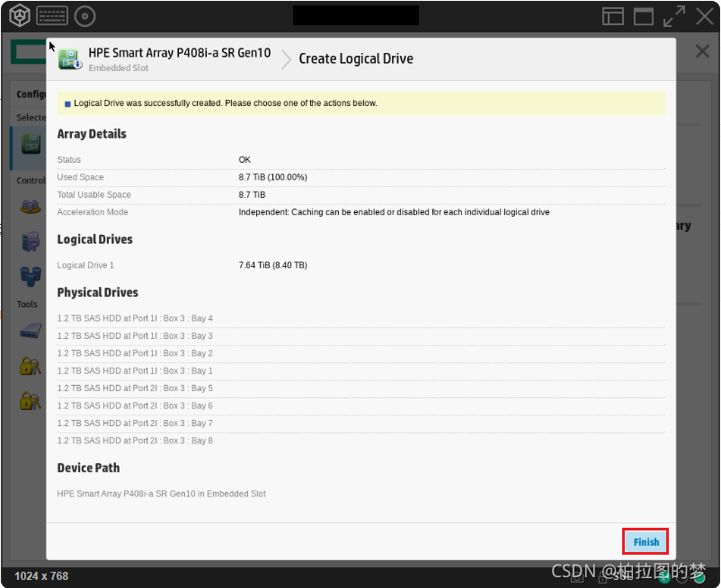
Task: Click the Create Logical Drive breadcrumb title
Action: 356,58
